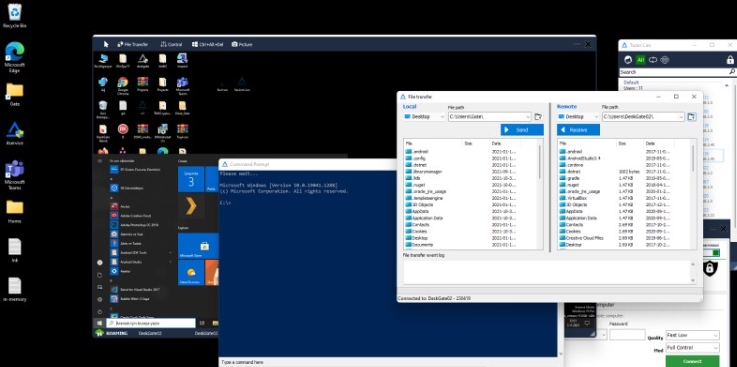The width and height of the screenshot is (737, 367).
Task: Open Microsoft Teams on local desktop
Action: (15, 175)
